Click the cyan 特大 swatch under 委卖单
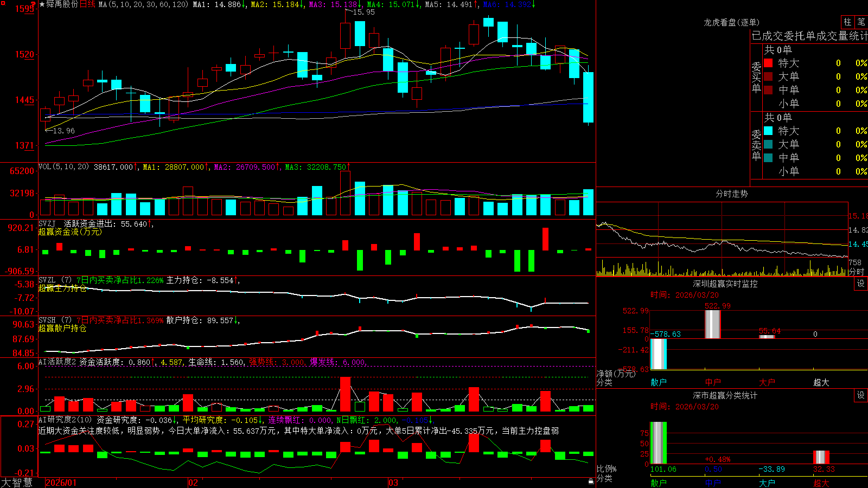 tap(768, 131)
